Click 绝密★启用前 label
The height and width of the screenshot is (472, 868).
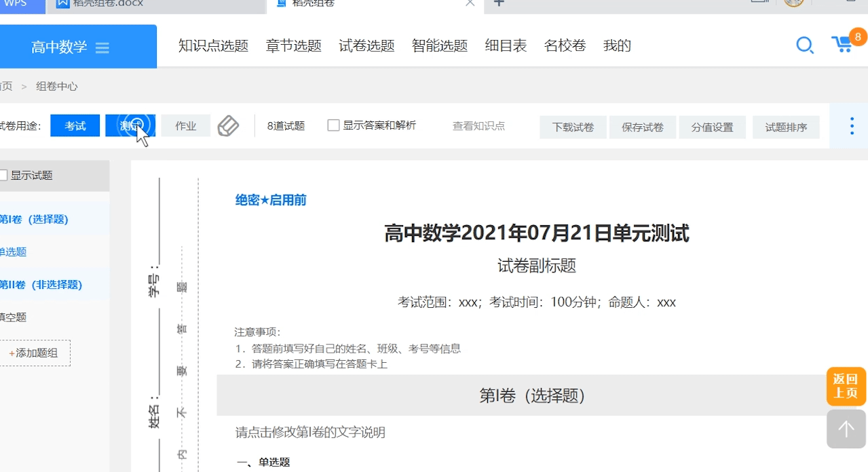click(271, 199)
